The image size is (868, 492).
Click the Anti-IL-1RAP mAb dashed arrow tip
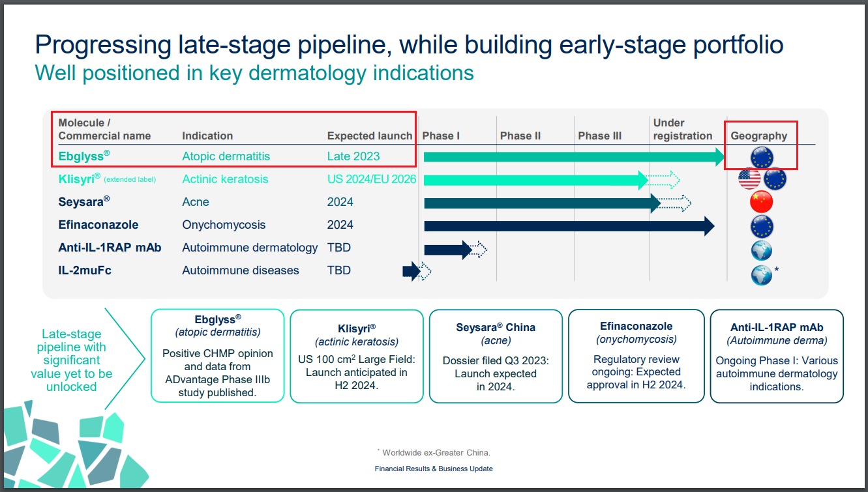479,250
